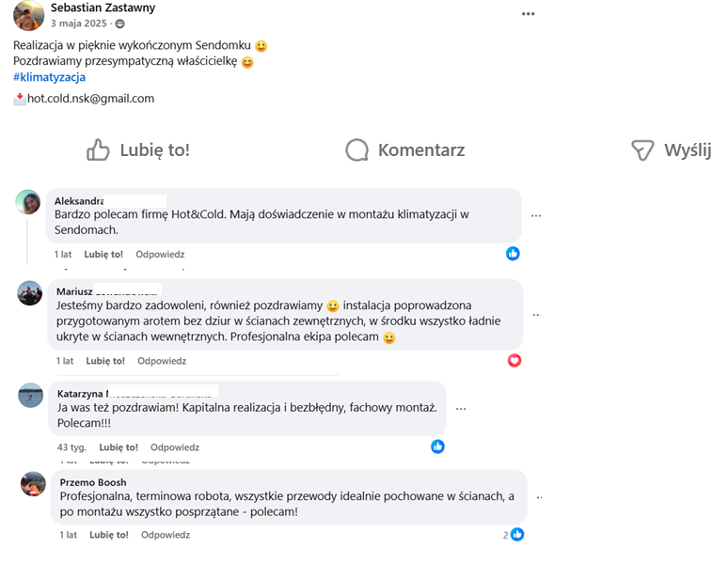Click the like reaction on Aleksandra's comment
This screenshot has width=728, height=564.
513,254
